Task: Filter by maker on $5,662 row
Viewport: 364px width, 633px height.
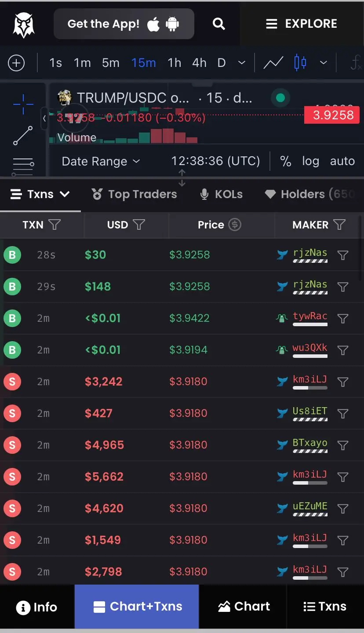Action: 343,477
